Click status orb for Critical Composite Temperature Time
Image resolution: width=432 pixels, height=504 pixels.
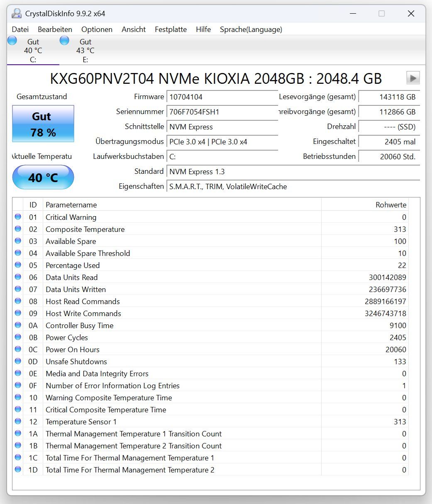pos(18,409)
